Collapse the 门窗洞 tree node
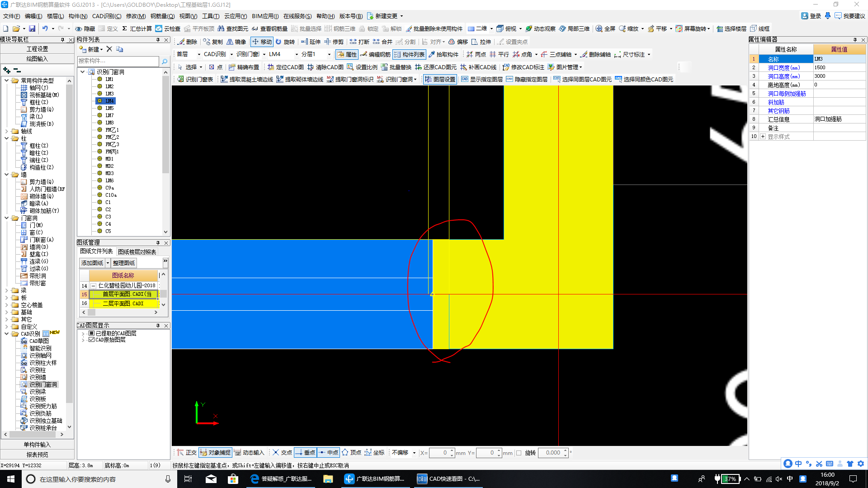This screenshot has width=868, height=488. [7, 218]
